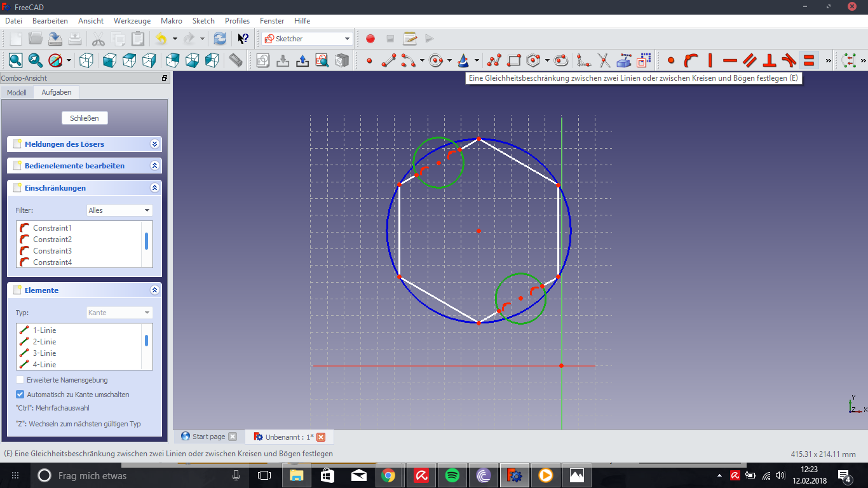
Task: Open the Werkzeuge menu
Action: pos(132,21)
